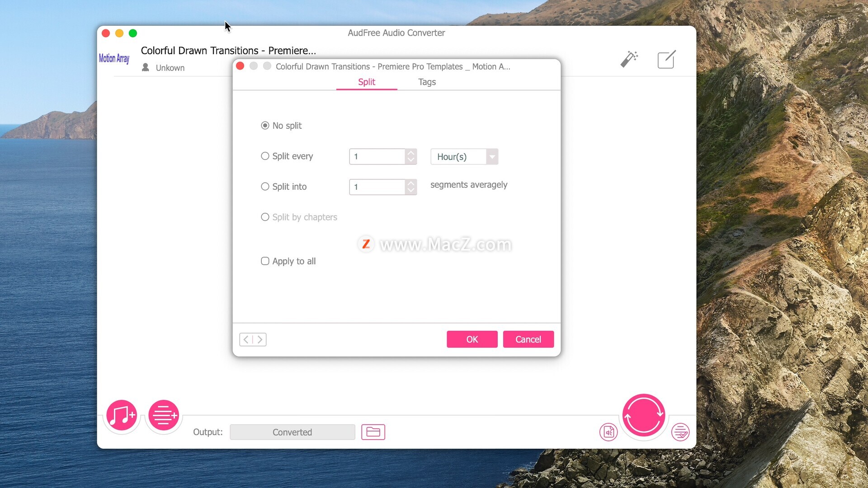Click the edit tag pencil icon
The height and width of the screenshot is (488, 868).
tap(666, 59)
